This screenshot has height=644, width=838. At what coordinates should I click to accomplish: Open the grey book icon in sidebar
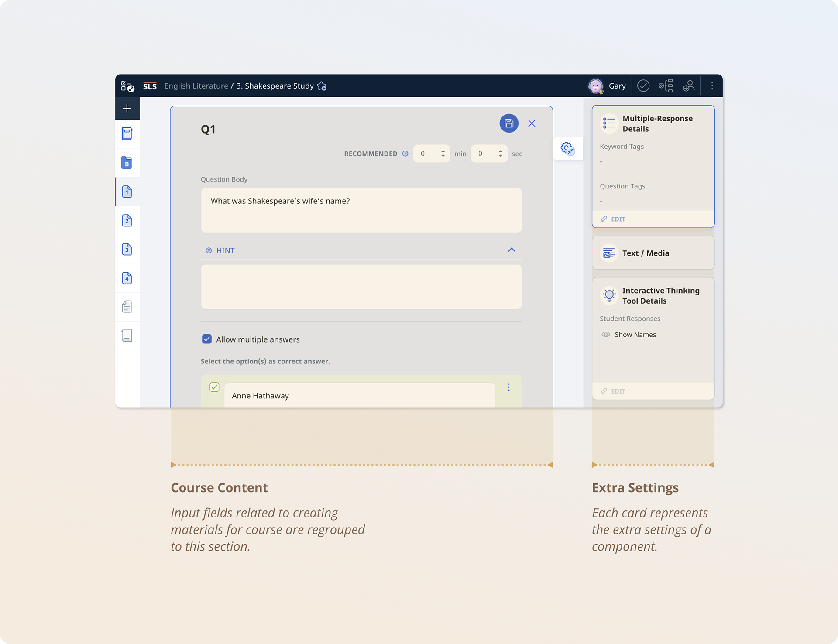(127, 336)
